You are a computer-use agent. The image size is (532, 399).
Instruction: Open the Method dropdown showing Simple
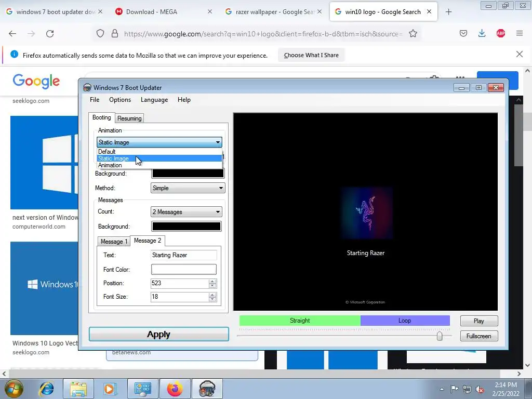pyautogui.click(x=188, y=188)
